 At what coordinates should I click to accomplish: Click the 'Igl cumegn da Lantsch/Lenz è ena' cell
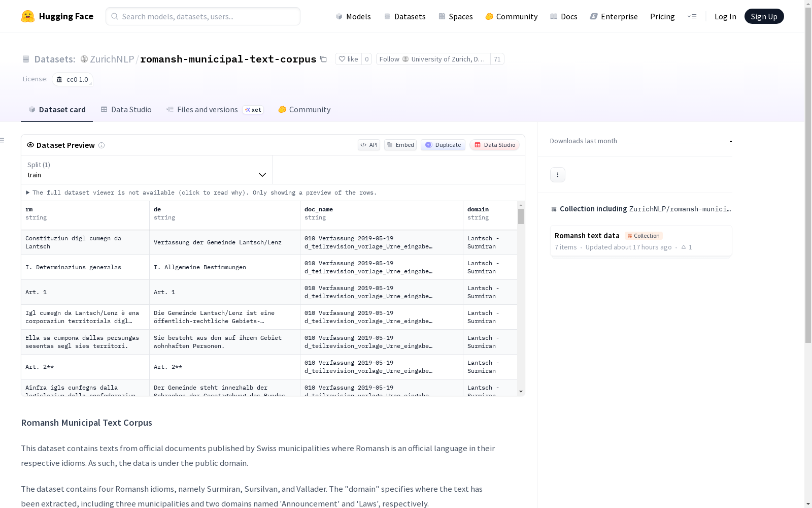pos(85,317)
